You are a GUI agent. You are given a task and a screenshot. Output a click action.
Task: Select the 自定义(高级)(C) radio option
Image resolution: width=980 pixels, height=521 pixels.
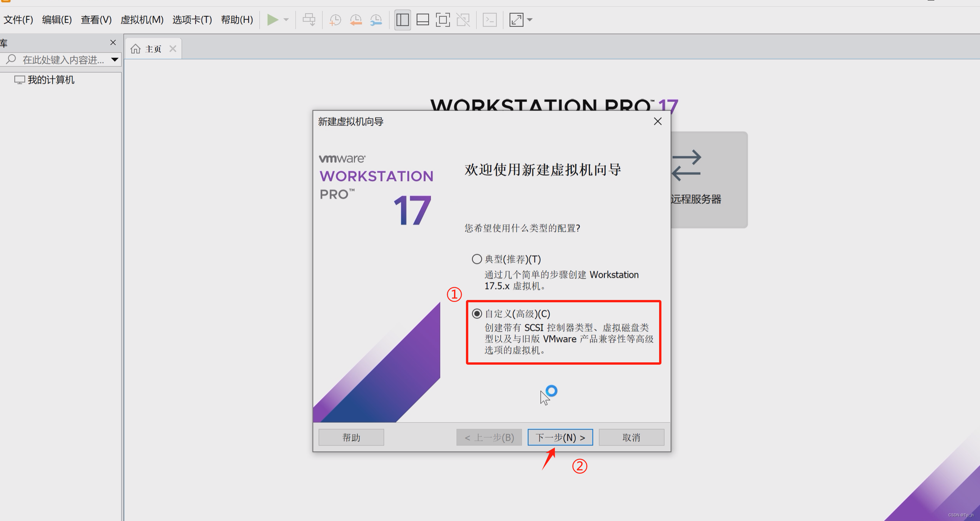(477, 313)
